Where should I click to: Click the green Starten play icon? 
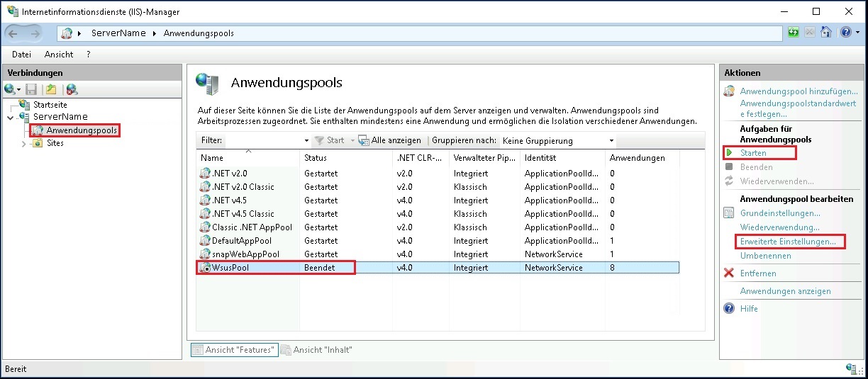(x=729, y=153)
